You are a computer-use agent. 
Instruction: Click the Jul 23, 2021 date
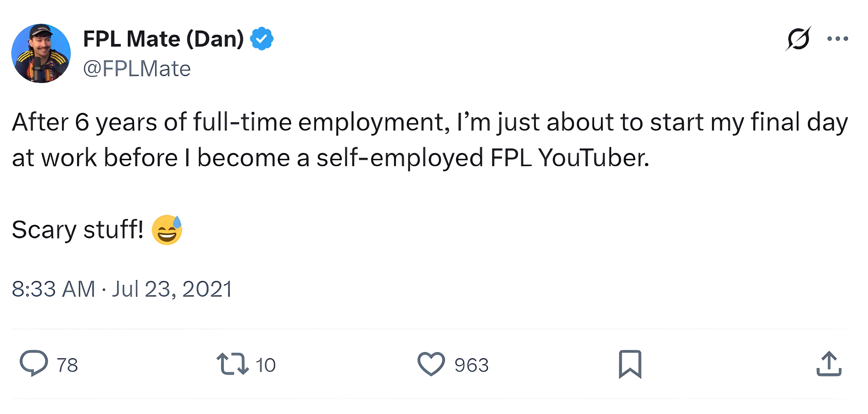(172, 289)
